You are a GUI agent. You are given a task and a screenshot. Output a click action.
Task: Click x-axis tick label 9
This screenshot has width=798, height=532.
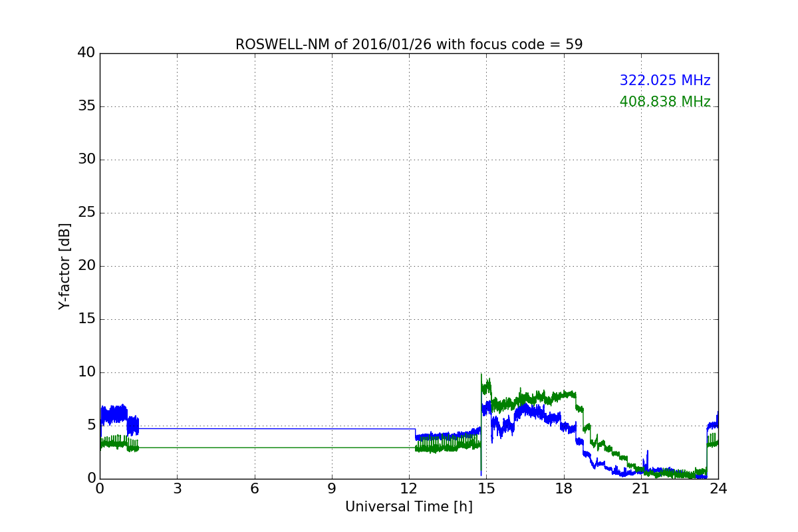pos(332,489)
